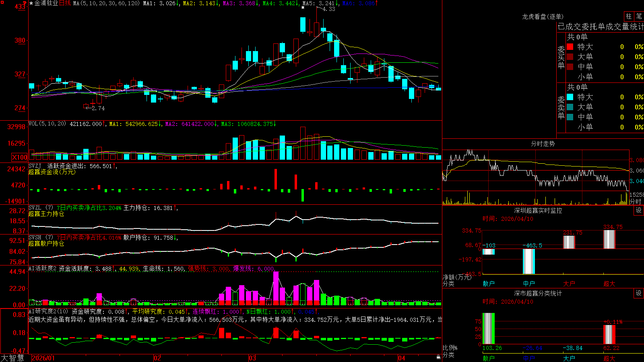Click the cyan 特大 sell-order swatch
Viewport: 644px width, 362px height.
pos(570,97)
